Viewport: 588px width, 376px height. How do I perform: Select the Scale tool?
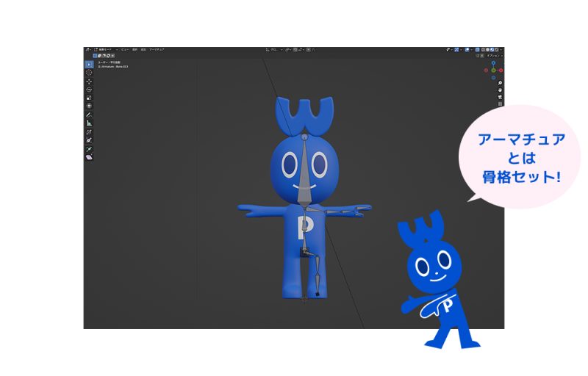click(x=89, y=98)
